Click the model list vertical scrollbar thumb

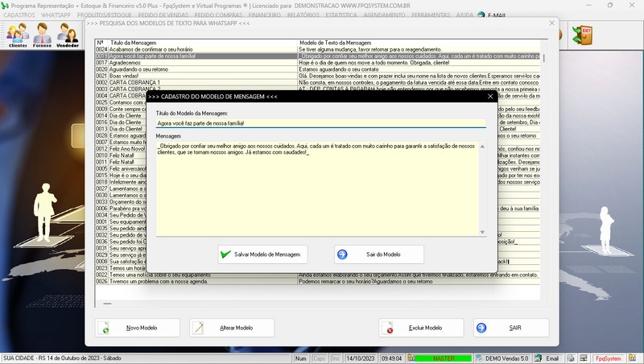(544, 58)
